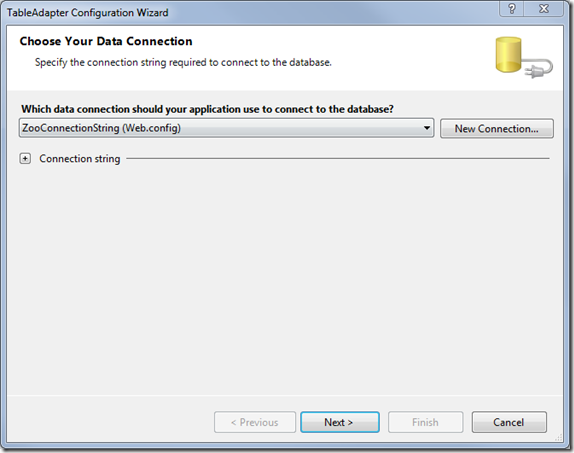
Task: Click the Connection string label text
Action: coord(80,159)
